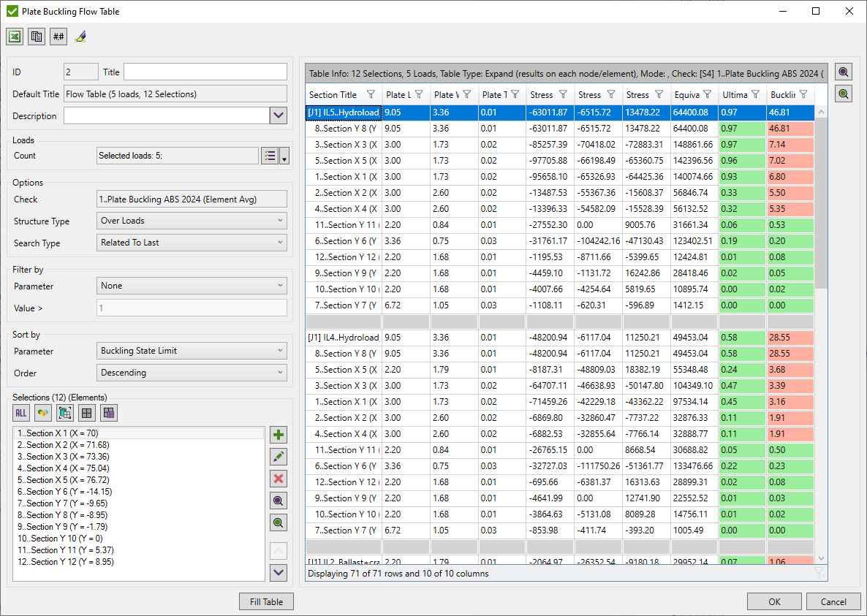Select ALL sections using the ALL icon
This screenshot has width=867, height=616.
coord(20,413)
